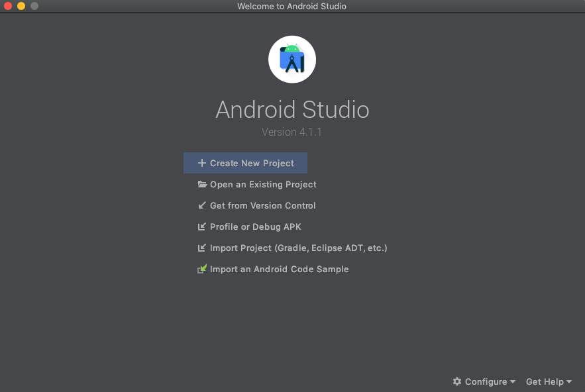
Task: Click the gear icon next to Configure
Action: [456, 381]
